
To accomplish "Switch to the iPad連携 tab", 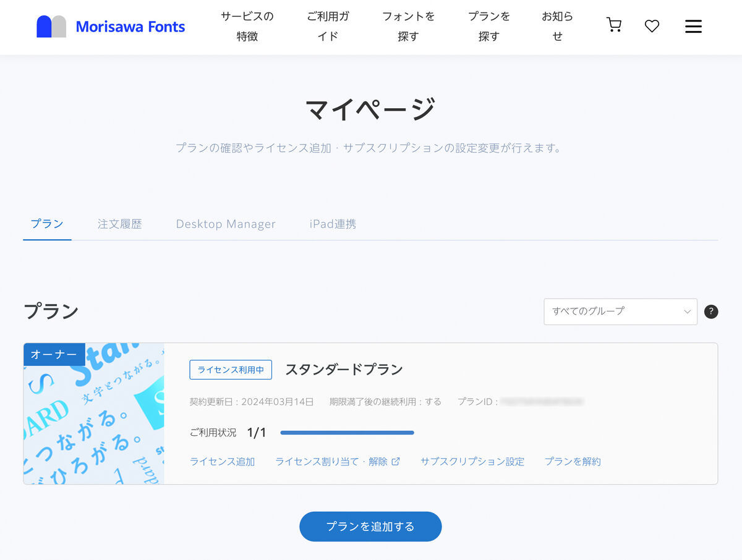I will [x=333, y=224].
